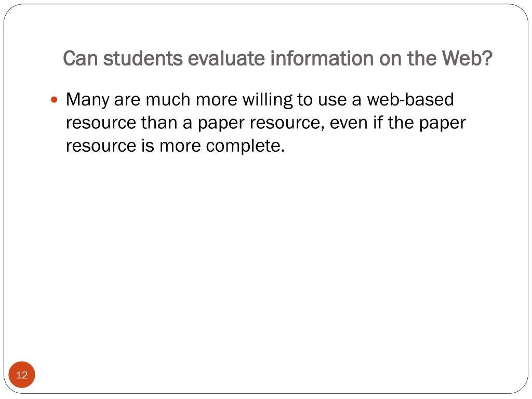Click 'resource' starting the third line
The width and height of the screenshot is (532, 399).
(101, 146)
